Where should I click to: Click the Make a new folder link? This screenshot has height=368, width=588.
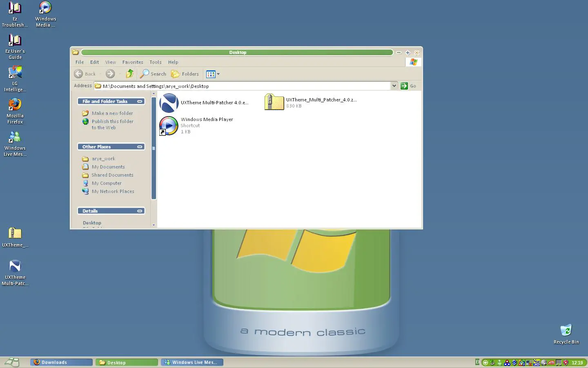tap(112, 113)
